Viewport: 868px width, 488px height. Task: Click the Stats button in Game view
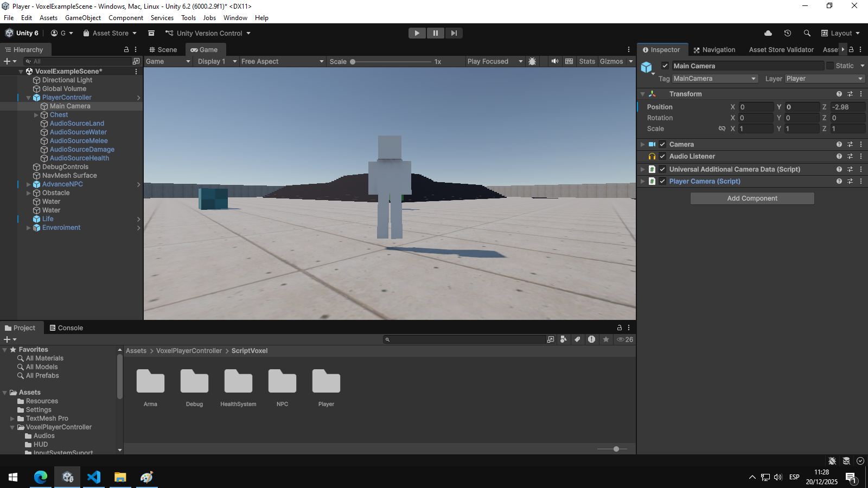tap(587, 61)
